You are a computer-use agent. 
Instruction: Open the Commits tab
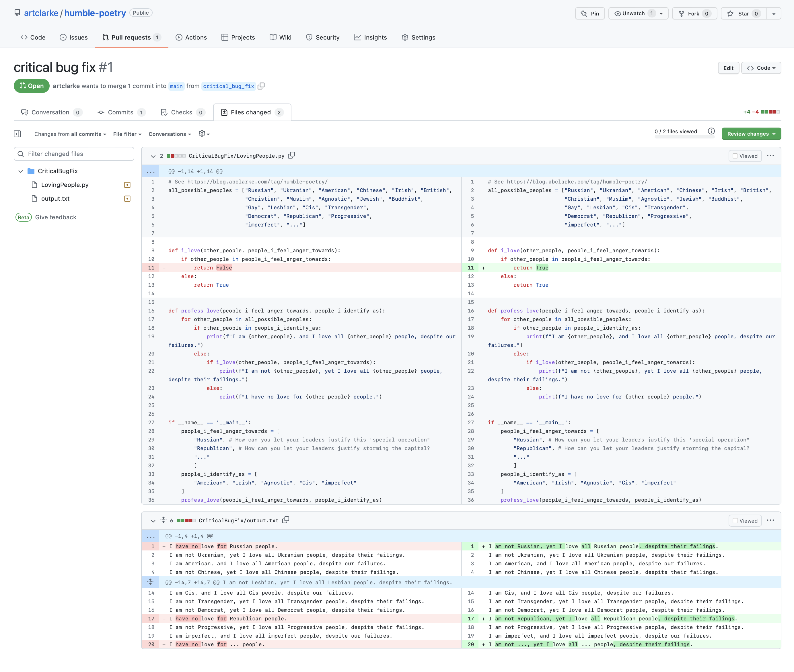[120, 112]
